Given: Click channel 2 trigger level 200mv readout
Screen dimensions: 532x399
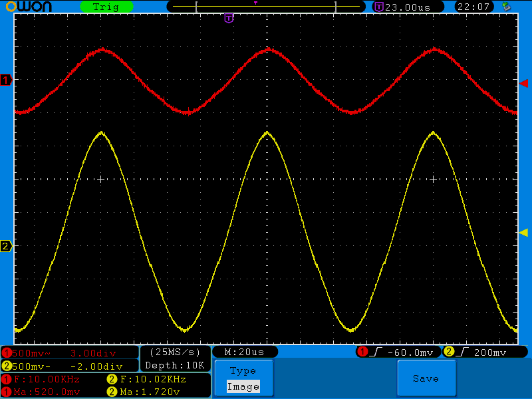Looking at the screenshot, I should pyautogui.click(x=490, y=352).
